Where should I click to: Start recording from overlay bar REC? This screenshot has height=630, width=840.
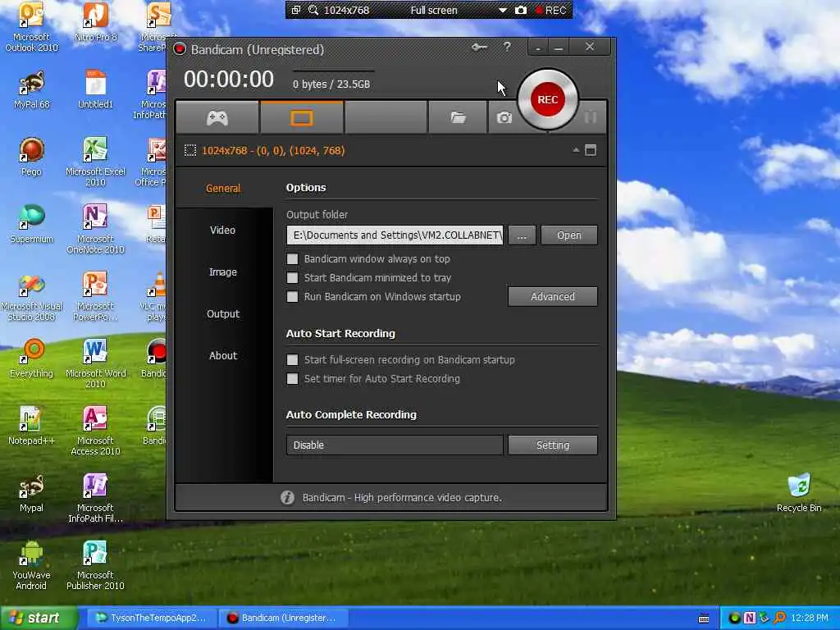(551, 10)
